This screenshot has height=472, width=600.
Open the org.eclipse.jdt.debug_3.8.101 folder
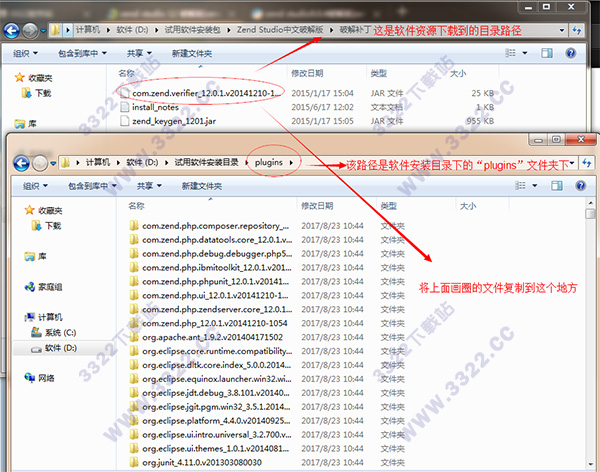(209, 393)
